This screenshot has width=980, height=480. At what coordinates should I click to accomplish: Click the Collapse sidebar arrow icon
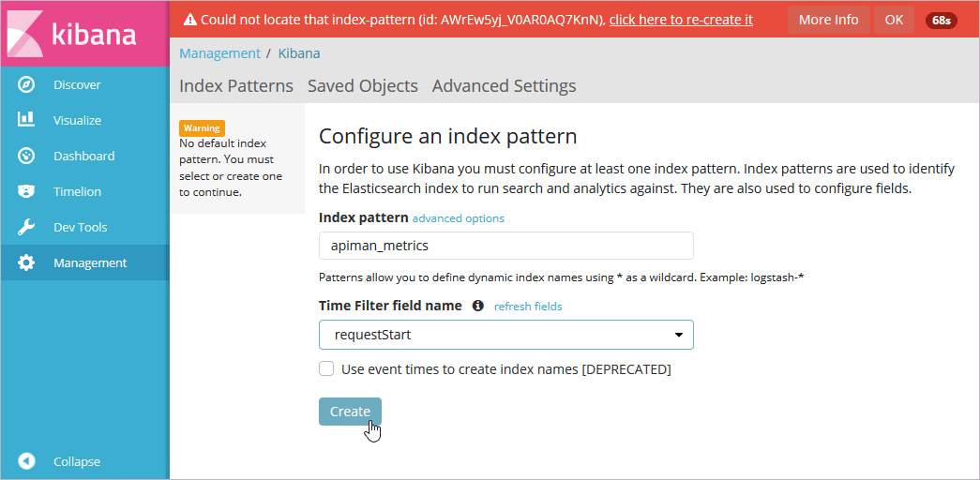26,461
